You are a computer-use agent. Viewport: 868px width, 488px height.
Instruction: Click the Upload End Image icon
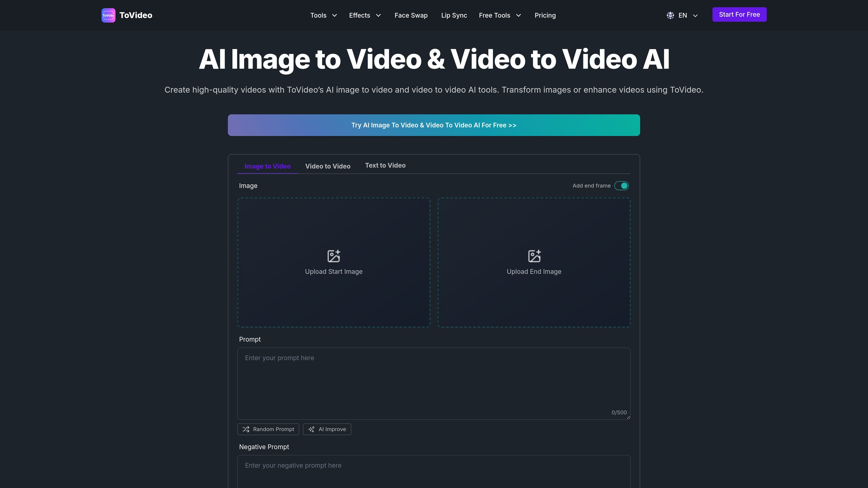[534, 256]
